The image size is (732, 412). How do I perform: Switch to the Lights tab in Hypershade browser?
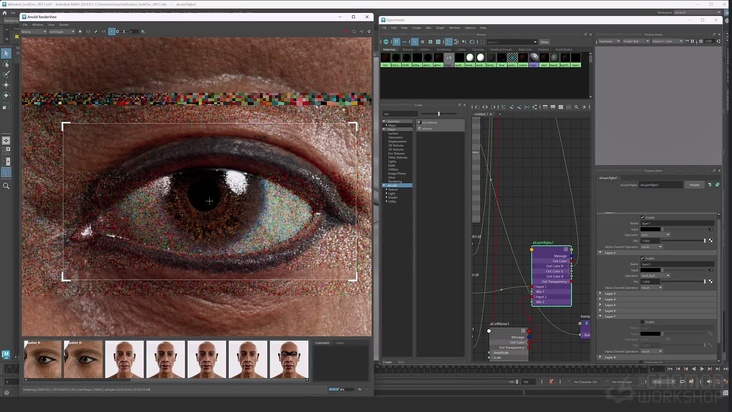tap(461, 49)
